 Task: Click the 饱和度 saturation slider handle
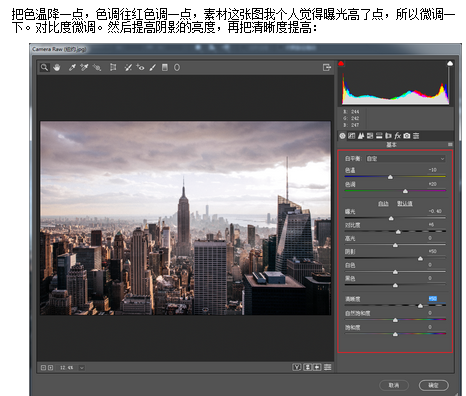click(395, 334)
